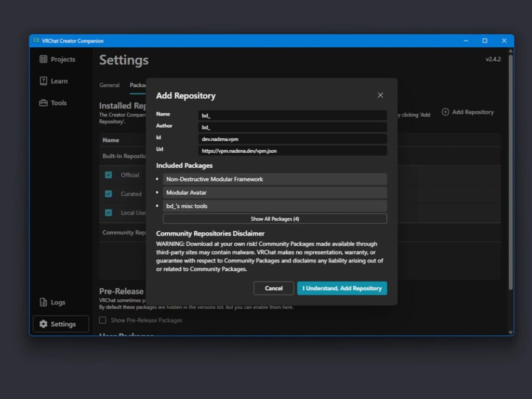Click the Settings gear icon
Viewport: 532px width, 399px height.
click(x=43, y=324)
